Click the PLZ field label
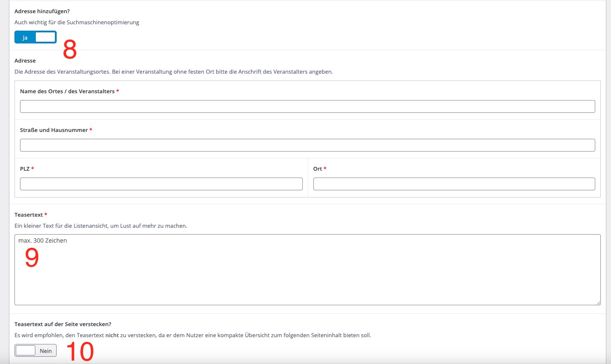Viewport: 611px width, 364px height. click(x=25, y=169)
